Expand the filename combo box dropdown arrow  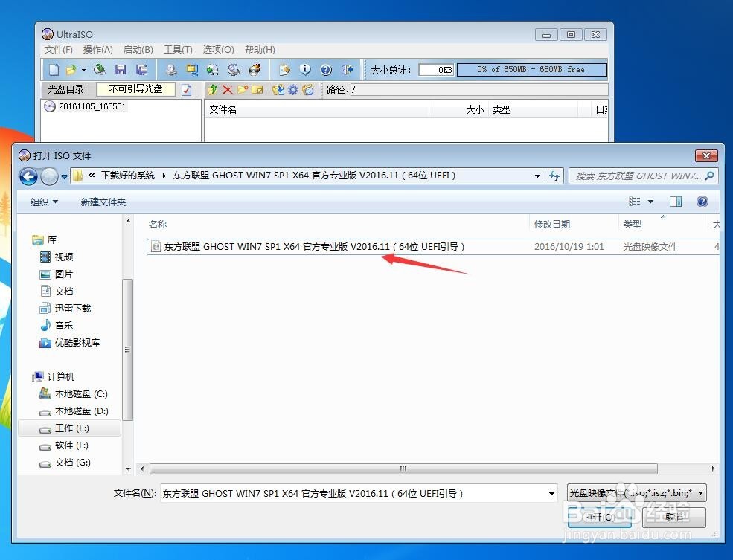coord(551,493)
